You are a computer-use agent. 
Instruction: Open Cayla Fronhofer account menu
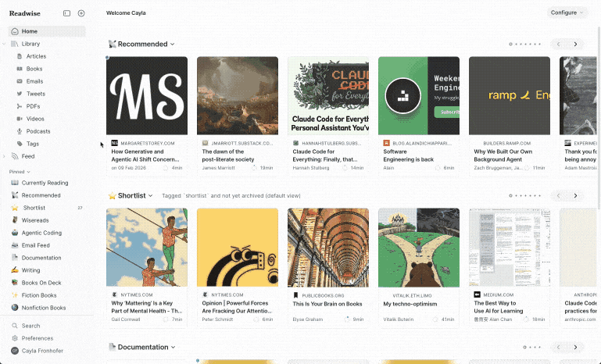tap(43, 351)
